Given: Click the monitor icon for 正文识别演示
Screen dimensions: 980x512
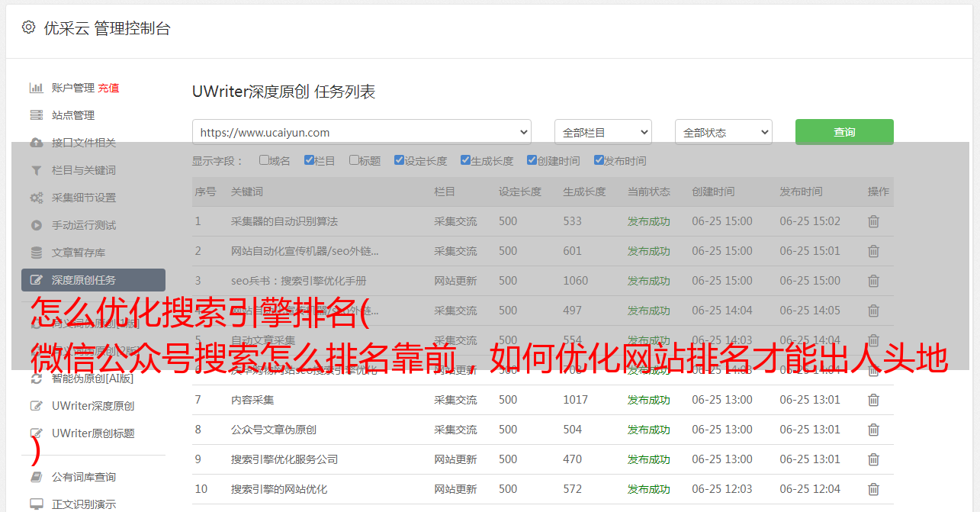Looking at the screenshot, I should (36, 504).
